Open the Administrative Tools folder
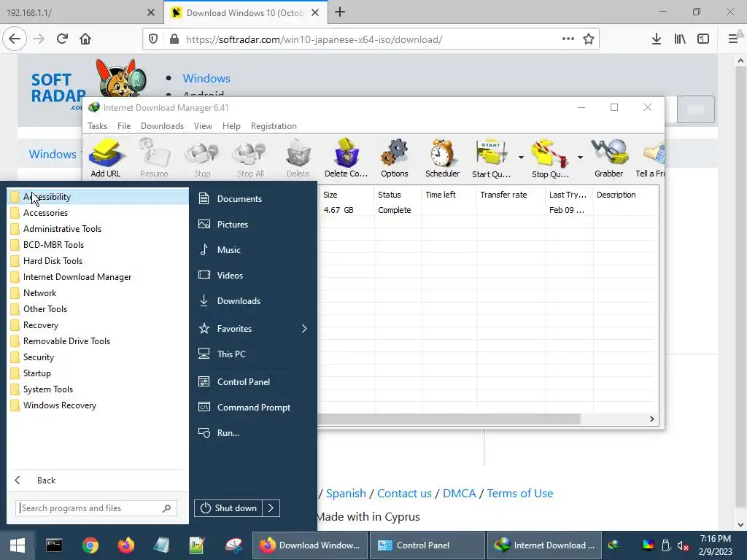Image resolution: width=747 pixels, height=560 pixels. click(98, 229)
